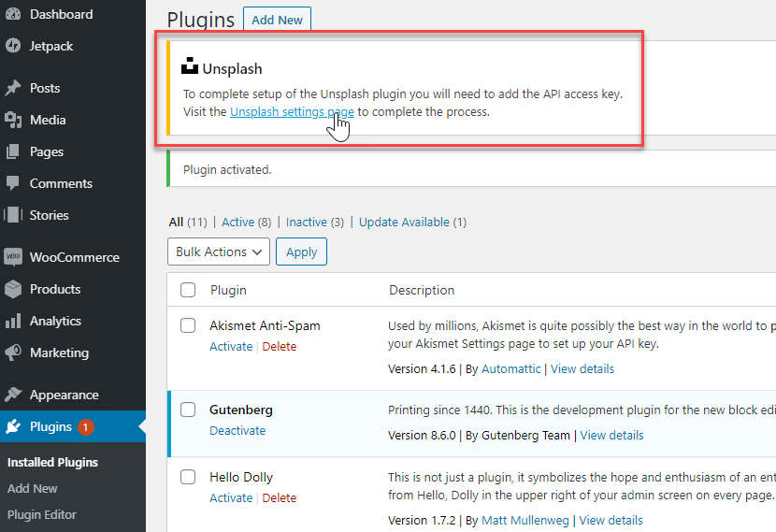
Task: View details for Akismet Anti-Spam
Action: point(582,368)
